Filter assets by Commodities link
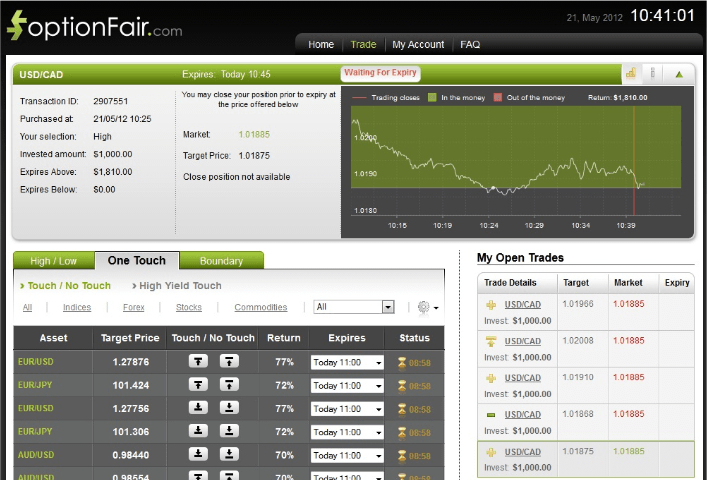 point(260,308)
